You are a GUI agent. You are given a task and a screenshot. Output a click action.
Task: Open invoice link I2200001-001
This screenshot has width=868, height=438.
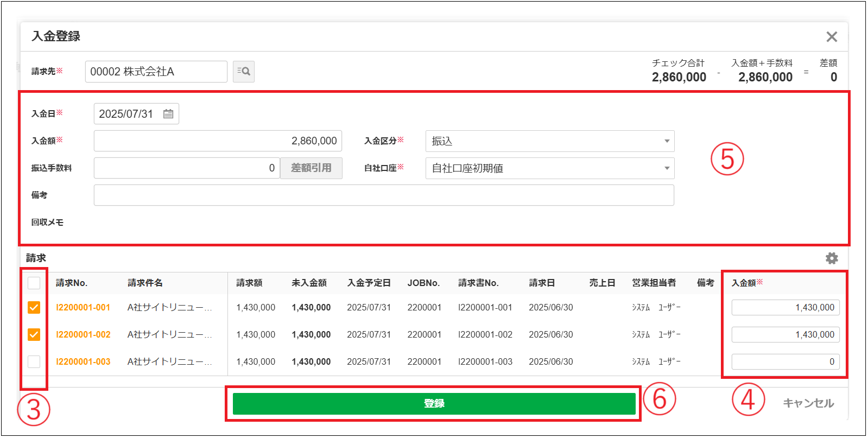point(83,307)
